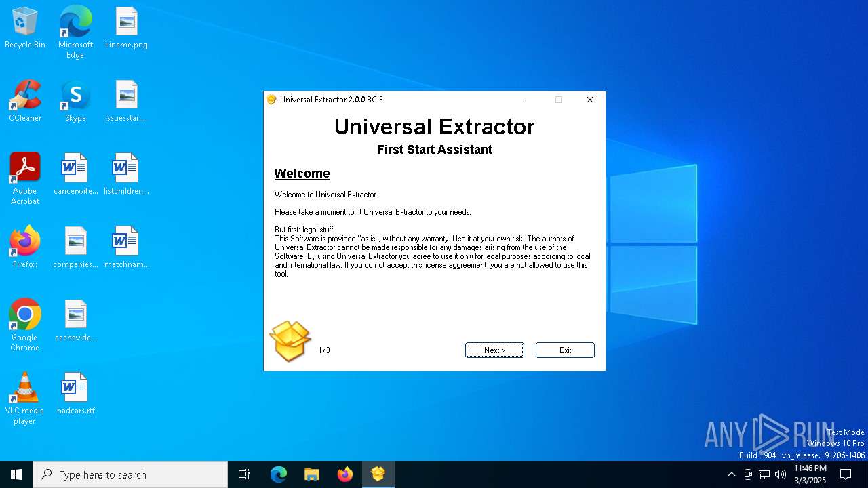868x488 pixels.
Task: Select the cancerwife Word document icon
Action: point(75,174)
